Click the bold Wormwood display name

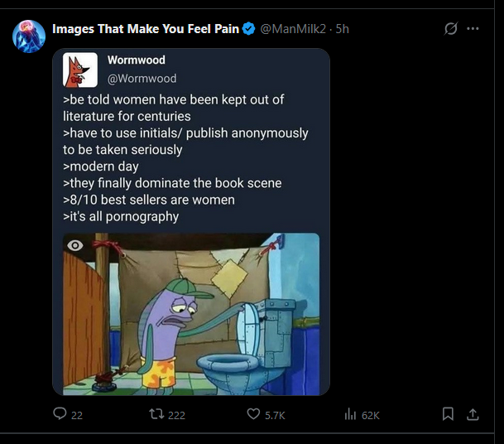[x=136, y=60]
